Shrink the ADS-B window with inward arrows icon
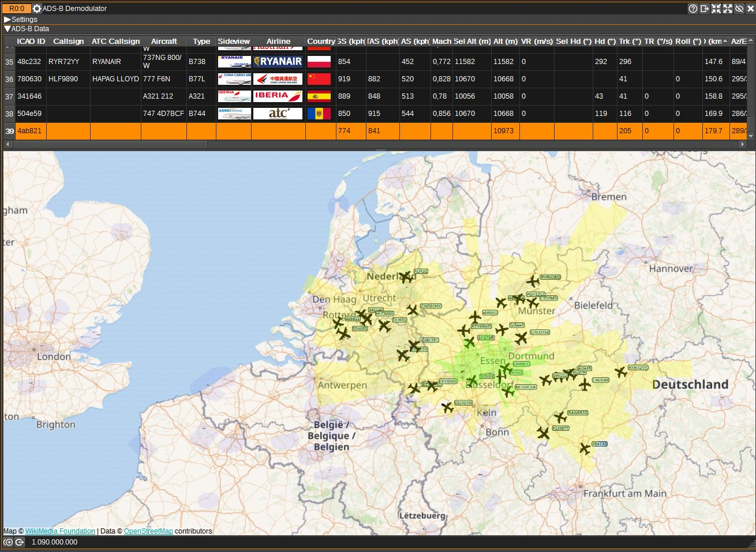Screen dimensions: 756x552 coord(716,9)
